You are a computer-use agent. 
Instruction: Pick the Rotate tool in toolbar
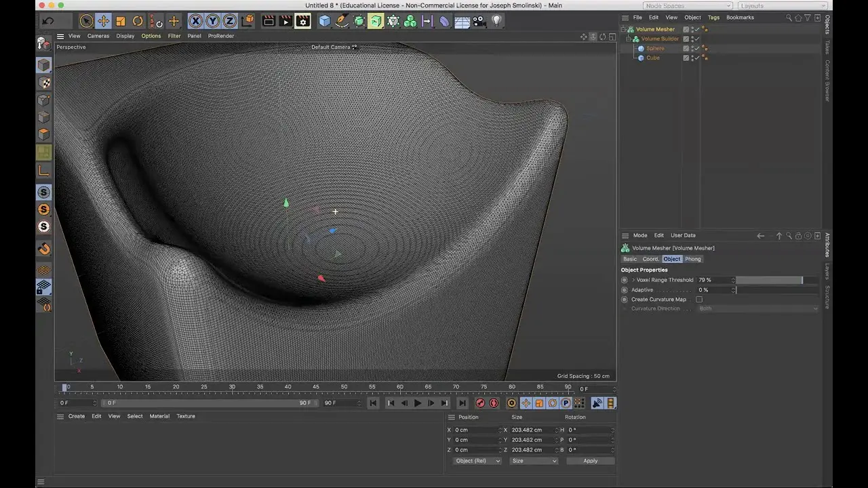click(138, 21)
